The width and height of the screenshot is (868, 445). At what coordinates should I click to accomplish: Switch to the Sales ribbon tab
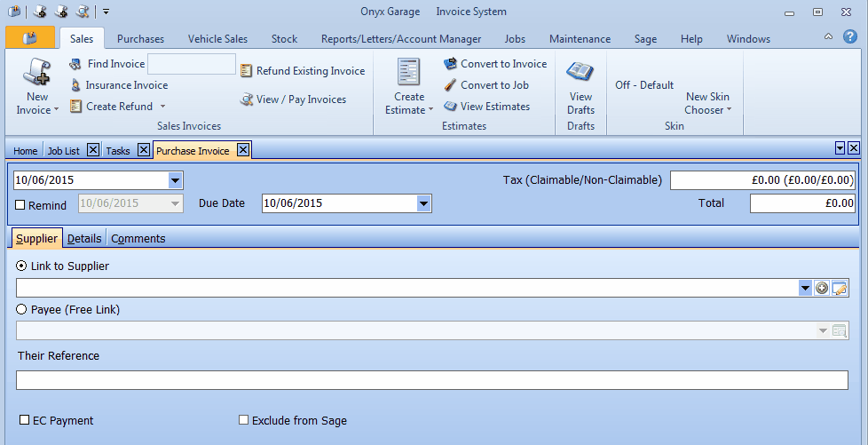(x=82, y=39)
